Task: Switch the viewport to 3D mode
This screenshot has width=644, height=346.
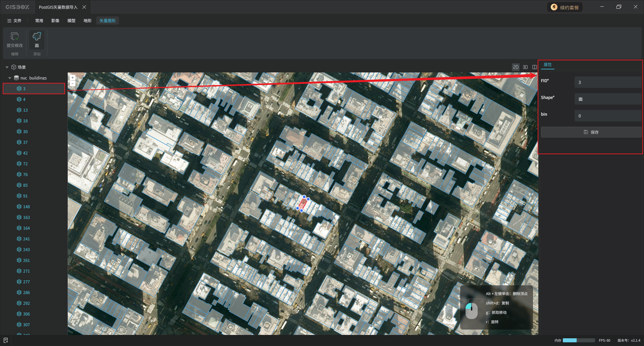Action: coord(525,67)
